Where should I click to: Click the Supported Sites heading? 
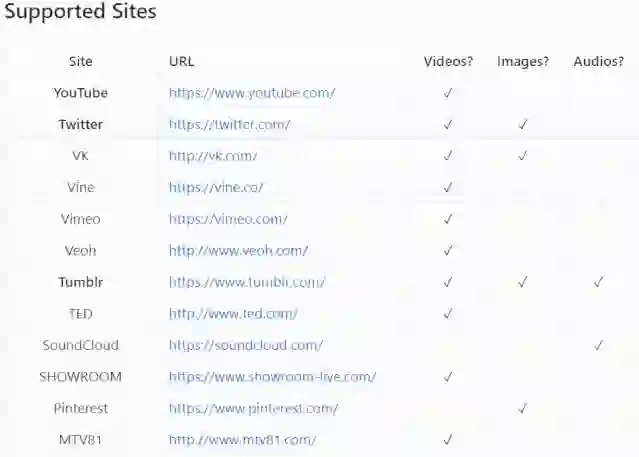point(81,15)
